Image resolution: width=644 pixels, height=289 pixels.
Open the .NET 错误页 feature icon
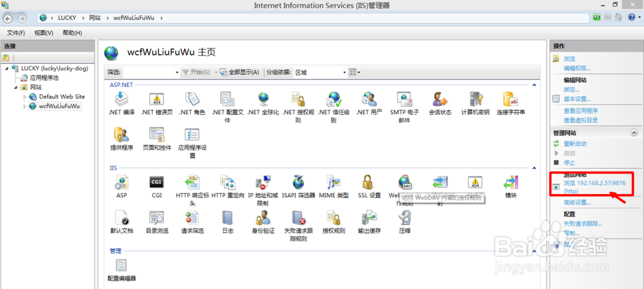pos(156,99)
